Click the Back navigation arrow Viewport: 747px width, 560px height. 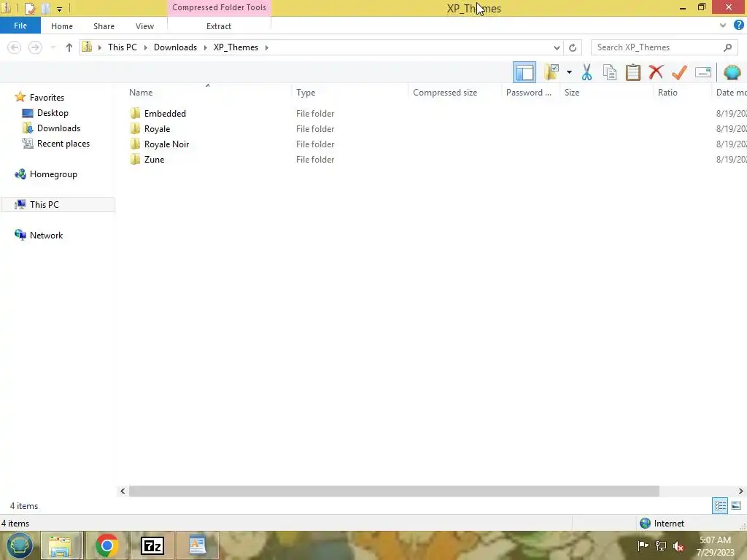15,47
